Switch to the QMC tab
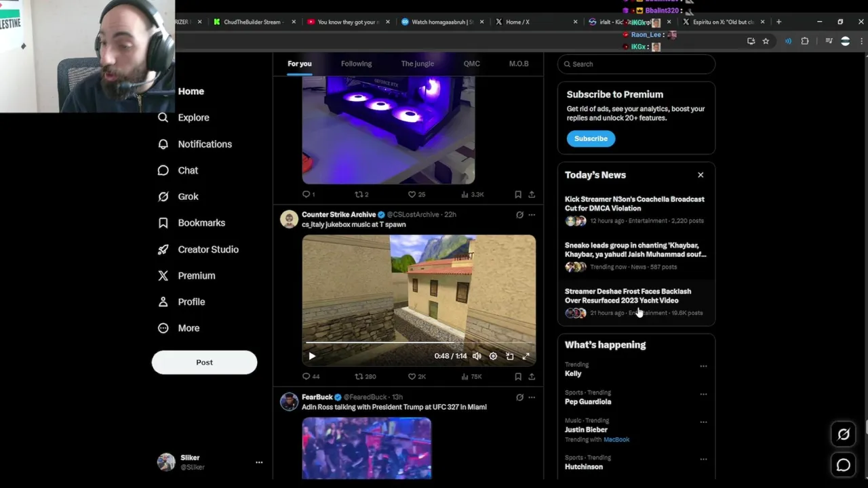This screenshot has width=868, height=488. [x=471, y=64]
